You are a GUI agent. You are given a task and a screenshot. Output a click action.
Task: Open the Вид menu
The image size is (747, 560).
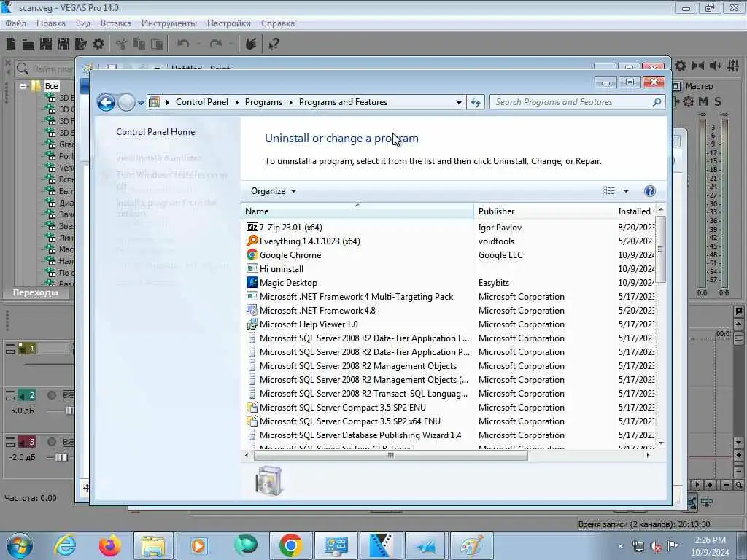coord(83,23)
